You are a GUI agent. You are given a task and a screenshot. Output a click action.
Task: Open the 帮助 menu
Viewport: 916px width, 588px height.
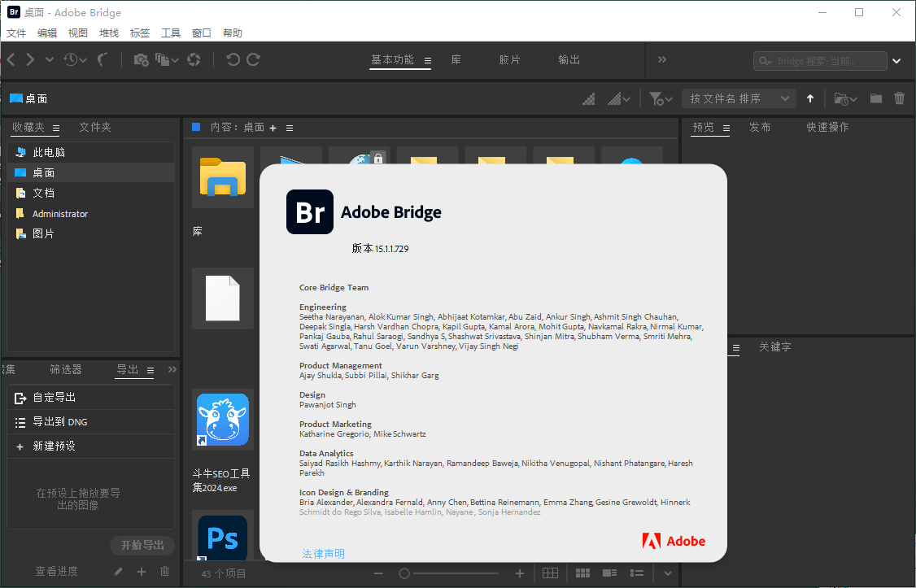(x=233, y=33)
